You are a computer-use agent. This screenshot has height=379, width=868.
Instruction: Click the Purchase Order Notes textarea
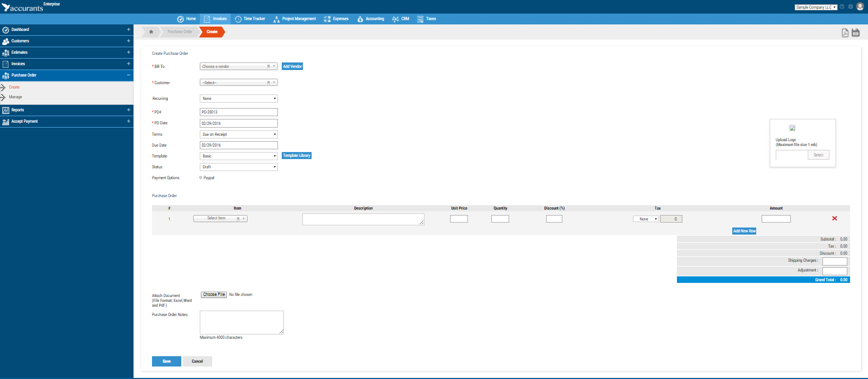coord(242,323)
